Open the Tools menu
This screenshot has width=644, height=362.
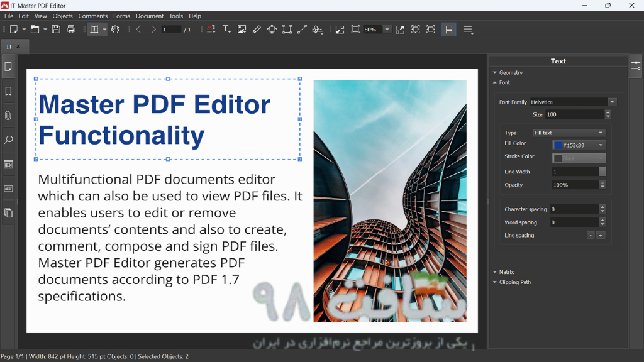click(176, 16)
